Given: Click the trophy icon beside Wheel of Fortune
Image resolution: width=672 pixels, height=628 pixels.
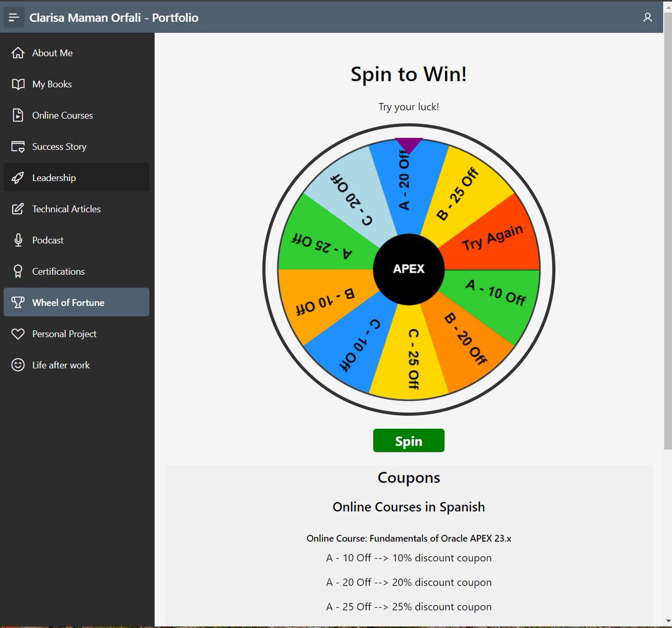Looking at the screenshot, I should coord(18,302).
